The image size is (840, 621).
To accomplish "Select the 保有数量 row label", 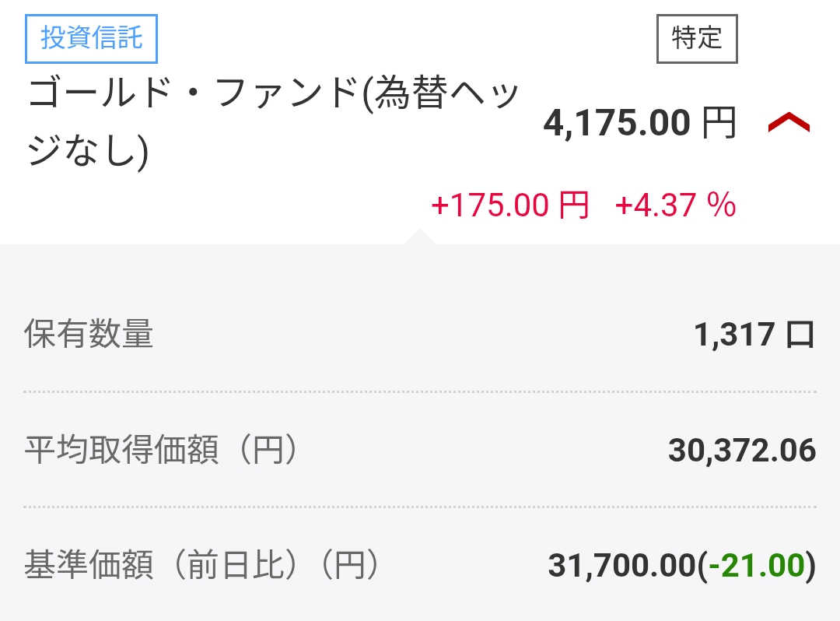I will 89,335.
